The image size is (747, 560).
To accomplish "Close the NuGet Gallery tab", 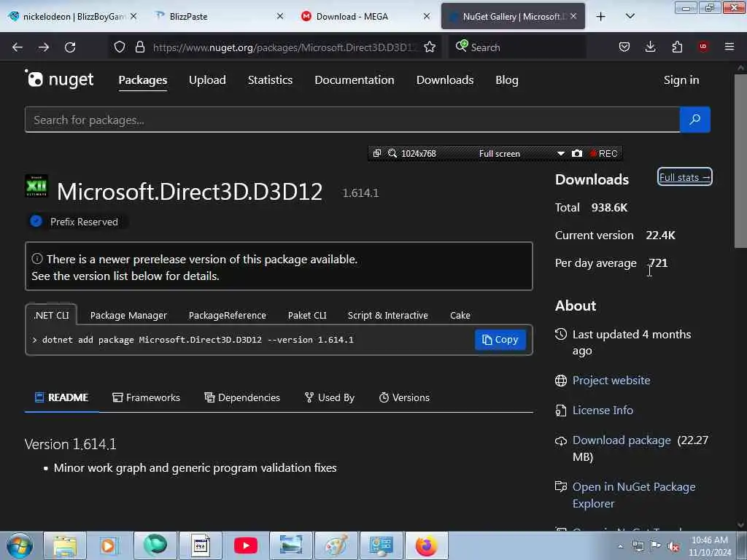I will [x=573, y=16].
